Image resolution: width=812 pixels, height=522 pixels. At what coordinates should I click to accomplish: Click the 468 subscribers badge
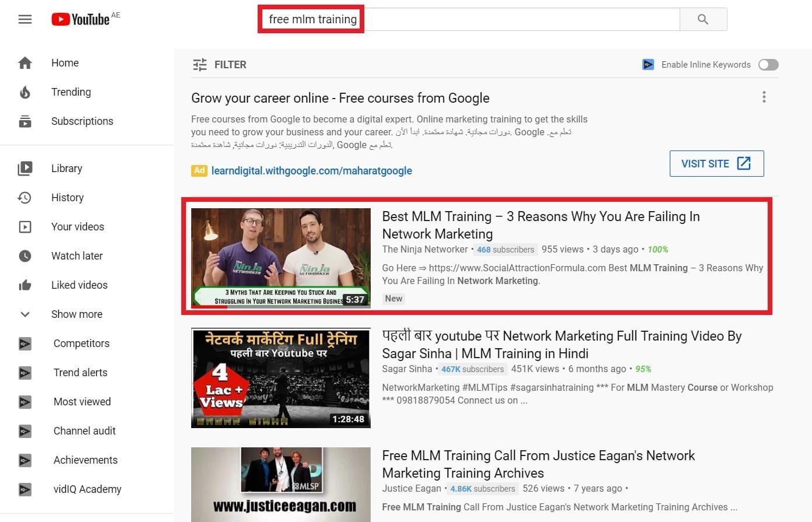505,250
